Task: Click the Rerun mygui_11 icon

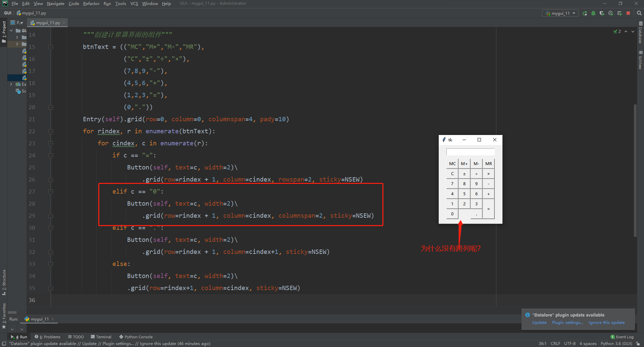Action: (585, 13)
